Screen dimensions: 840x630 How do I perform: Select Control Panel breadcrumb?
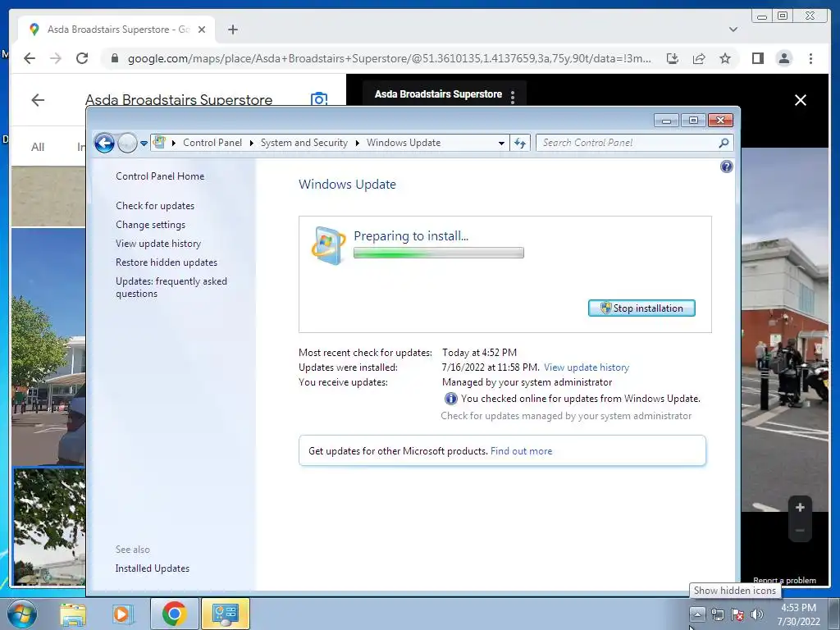coord(212,143)
